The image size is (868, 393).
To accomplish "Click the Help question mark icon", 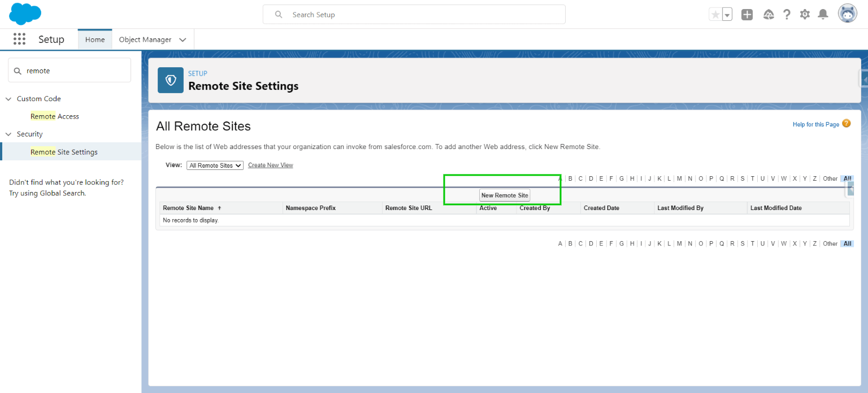I will [x=787, y=14].
